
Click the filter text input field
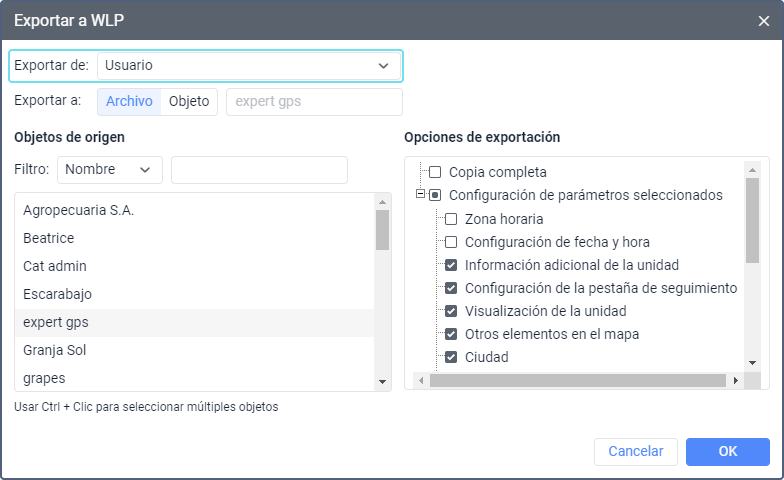point(259,170)
